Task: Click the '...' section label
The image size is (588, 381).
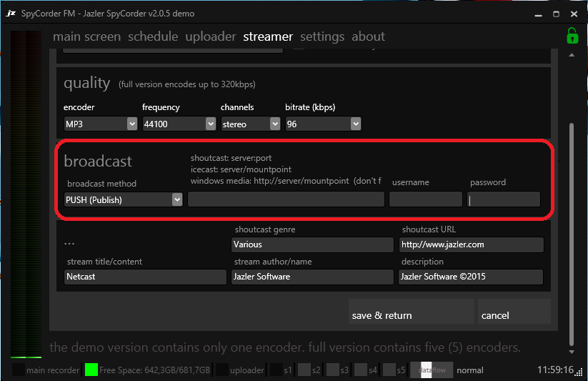Action: [69, 244]
